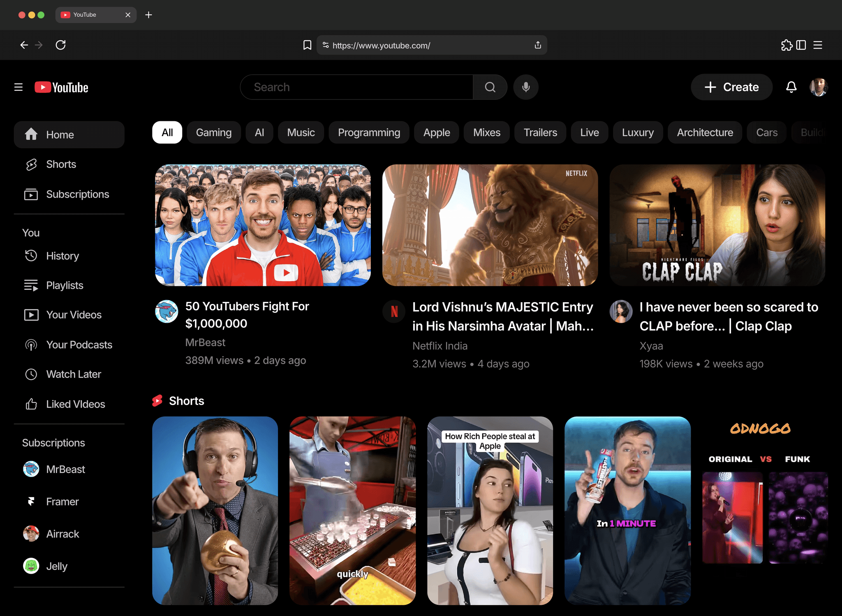
Task: Open browser extensions puzzle icon
Action: point(786,45)
